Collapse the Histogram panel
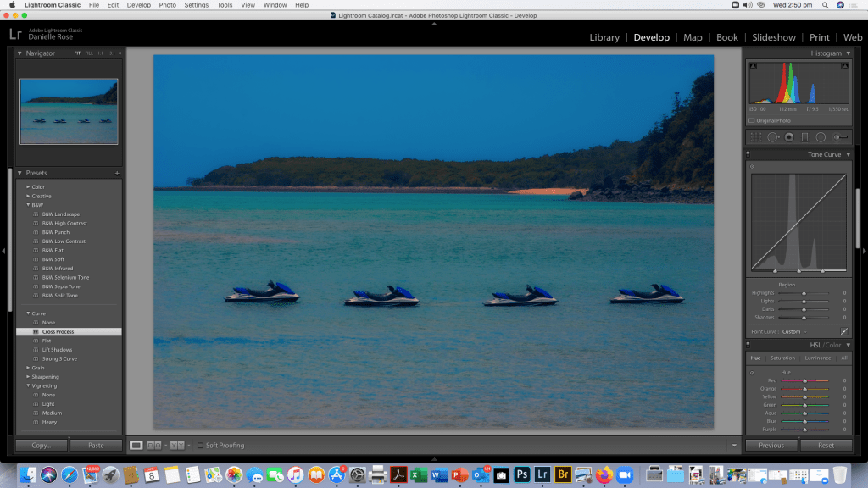This screenshot has width=868, height=488. [849, 53]
